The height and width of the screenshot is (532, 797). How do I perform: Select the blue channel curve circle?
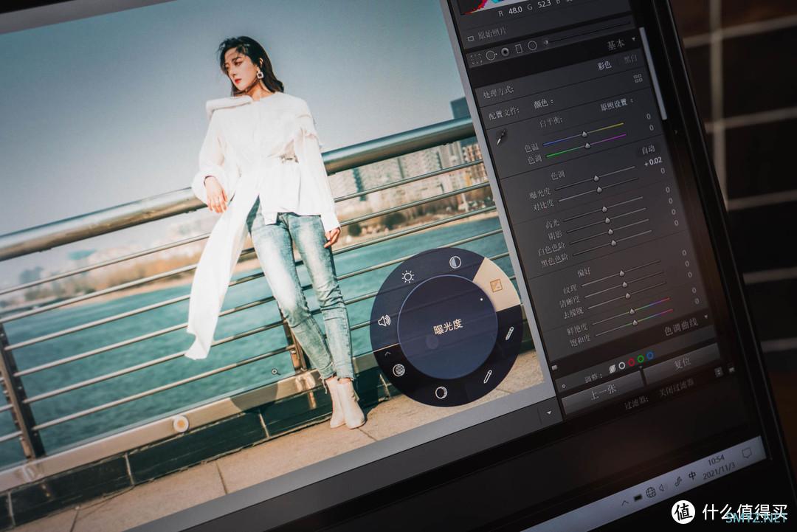[650, 356]
